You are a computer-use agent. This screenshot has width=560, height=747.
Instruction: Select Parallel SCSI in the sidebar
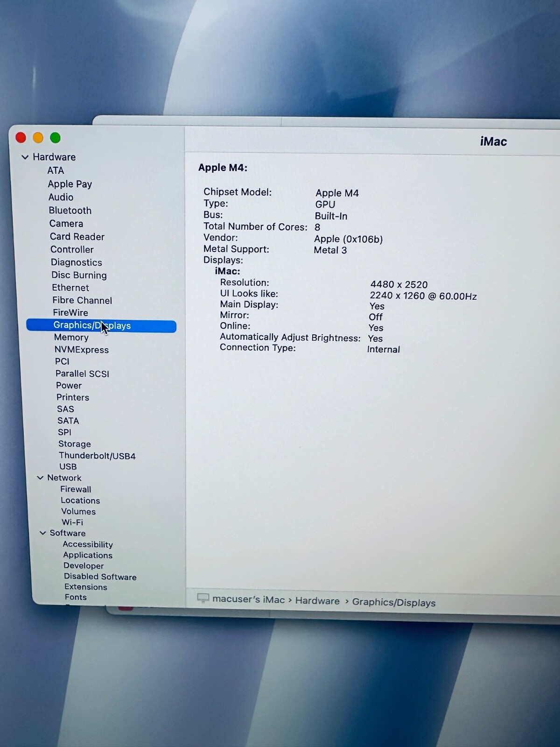(x=82, y=373)
